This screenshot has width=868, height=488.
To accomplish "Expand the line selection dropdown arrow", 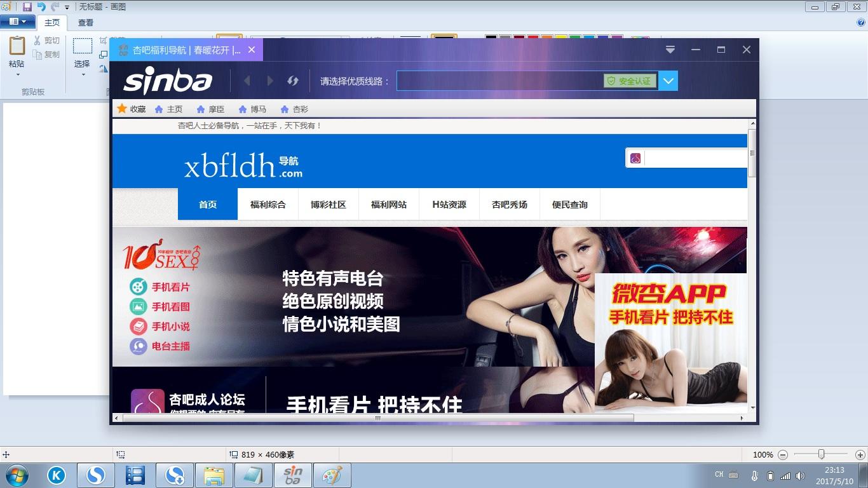I will tap(668, 81).
